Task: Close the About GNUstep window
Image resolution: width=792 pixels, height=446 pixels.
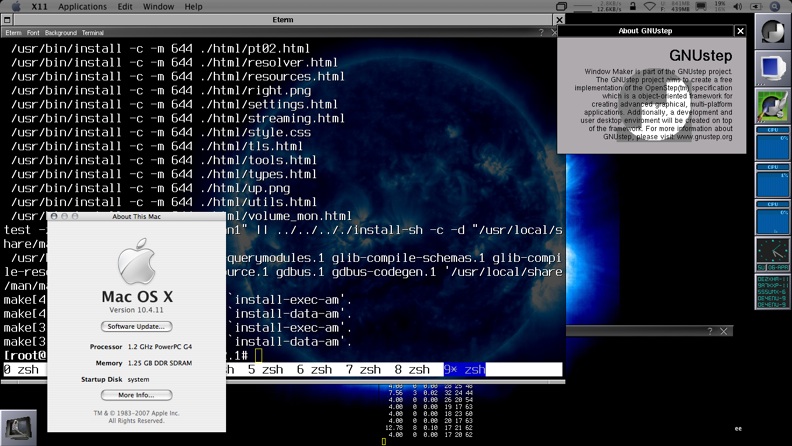Action: tap(740, 31)
